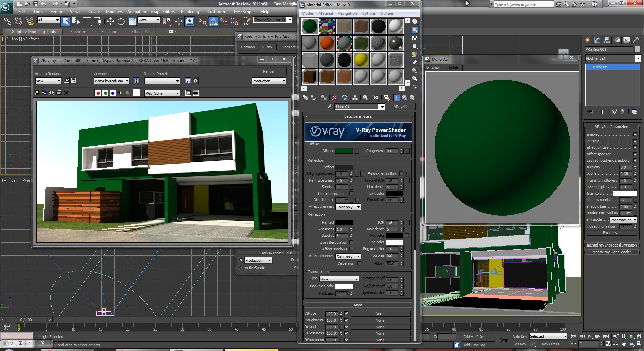Toggle Auto checkbox in Muro 01 preview
The width and height of the screenshot is (644, 351).
click(428, 68)
